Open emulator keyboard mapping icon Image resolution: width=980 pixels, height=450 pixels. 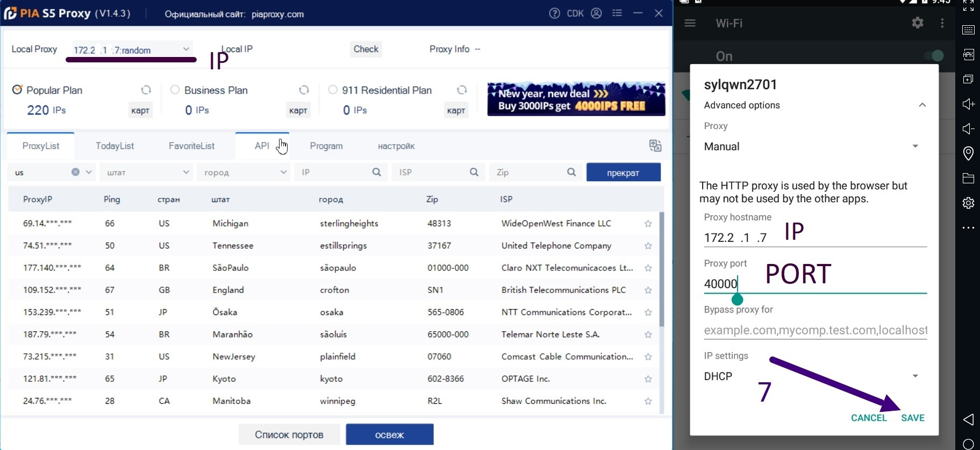pyautogui.click(x=968, y=30)
